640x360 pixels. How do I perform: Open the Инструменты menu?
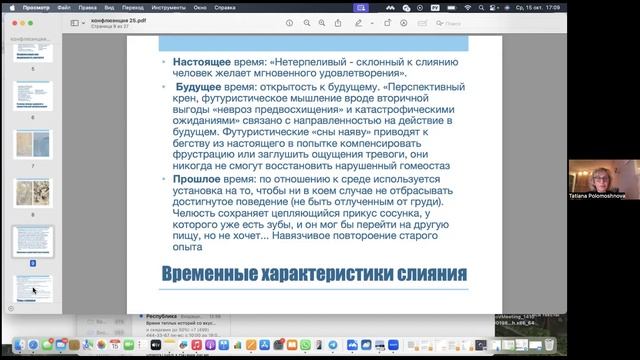tap(168, 7)
